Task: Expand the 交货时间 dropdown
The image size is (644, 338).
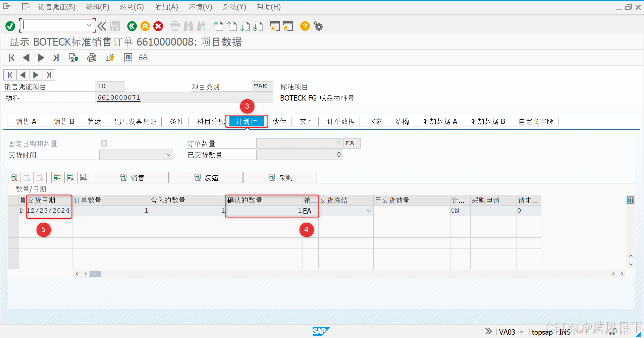Action: (x=168, y=155)
